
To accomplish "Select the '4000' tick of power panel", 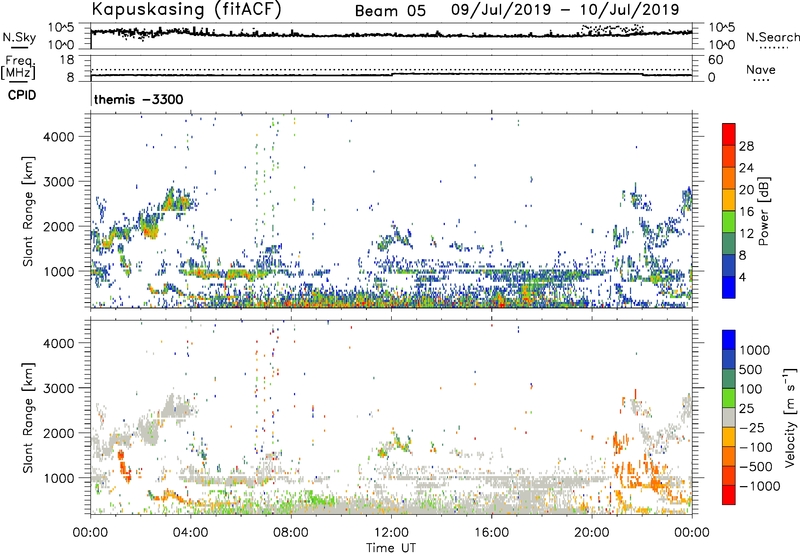I will click(59, 137).
